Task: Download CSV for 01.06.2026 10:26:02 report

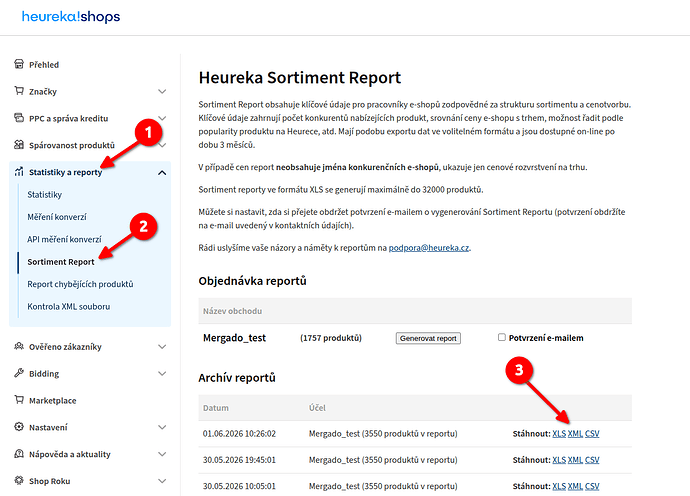Action: [x=592, y=434]
